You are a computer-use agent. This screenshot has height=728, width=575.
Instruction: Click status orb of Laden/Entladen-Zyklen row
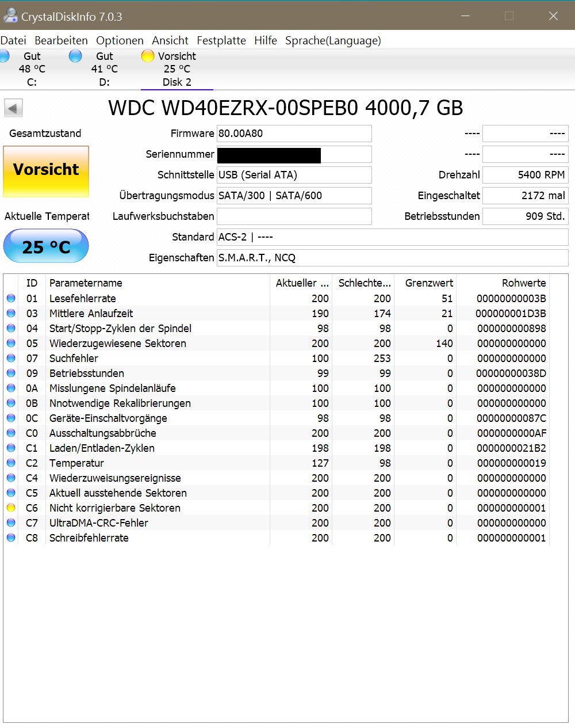[x=11, y=448]
